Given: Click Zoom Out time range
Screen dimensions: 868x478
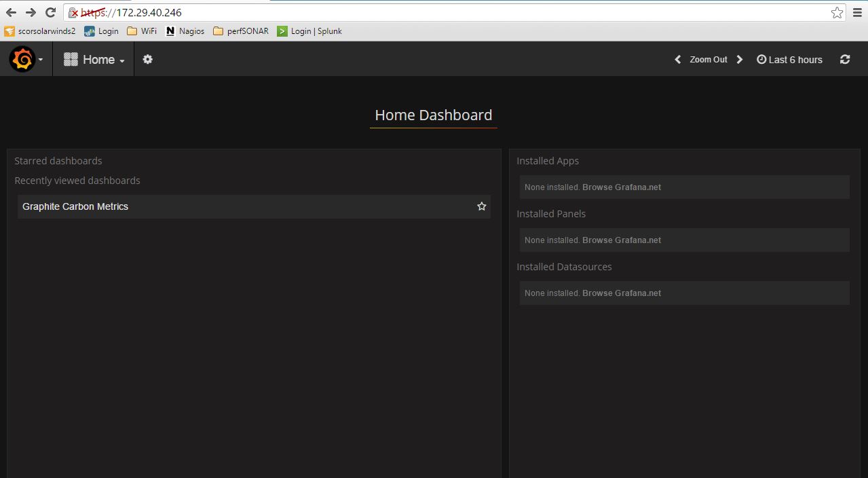Looking at the screenshot, I should 709,60.
